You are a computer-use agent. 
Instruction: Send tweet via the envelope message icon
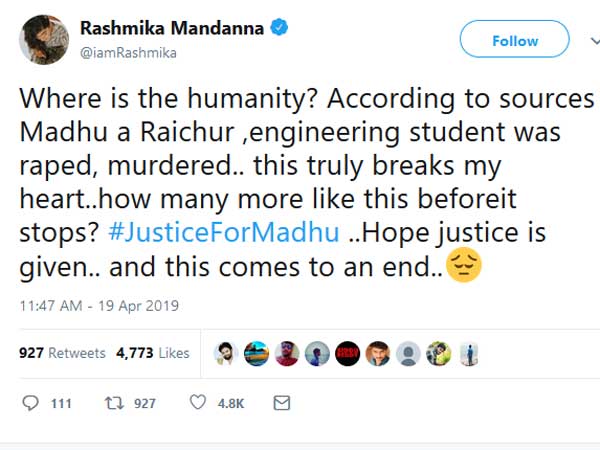point(282,403)
